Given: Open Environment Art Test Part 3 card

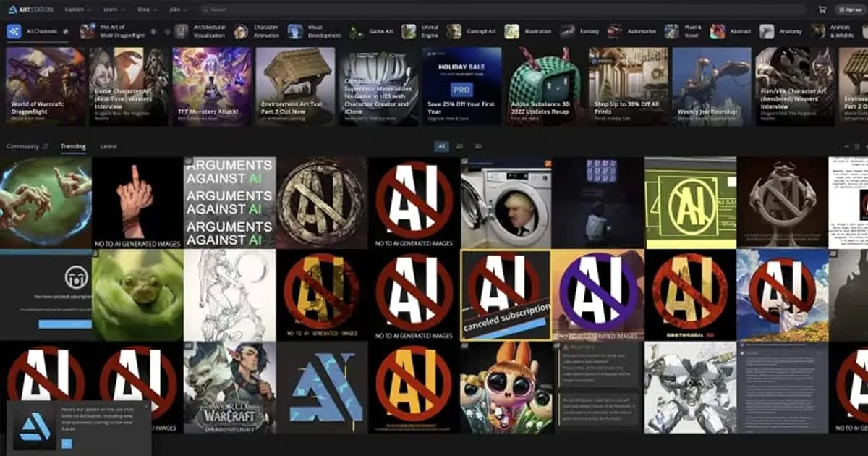Looking at the screenshot, I should [295, 86].
